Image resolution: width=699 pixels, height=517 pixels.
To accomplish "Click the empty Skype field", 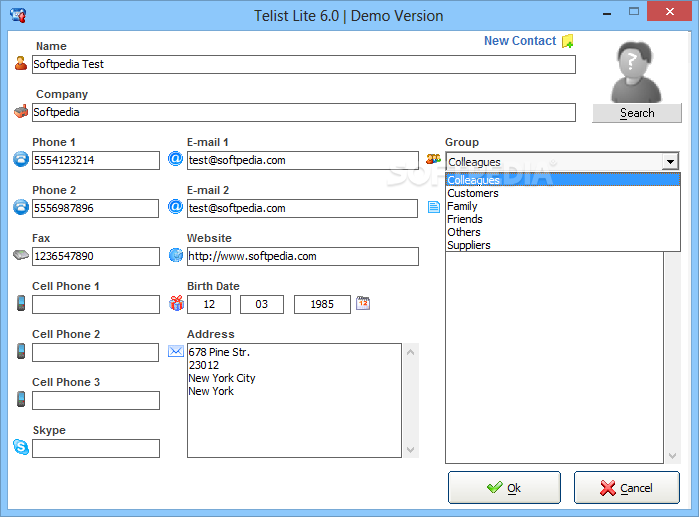I will [x=96, y=448].
